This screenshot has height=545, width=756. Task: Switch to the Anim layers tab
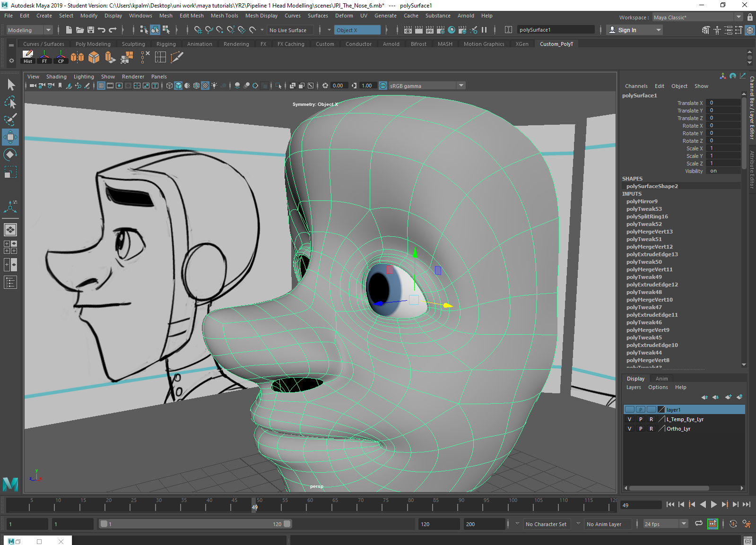click(661, 379)
